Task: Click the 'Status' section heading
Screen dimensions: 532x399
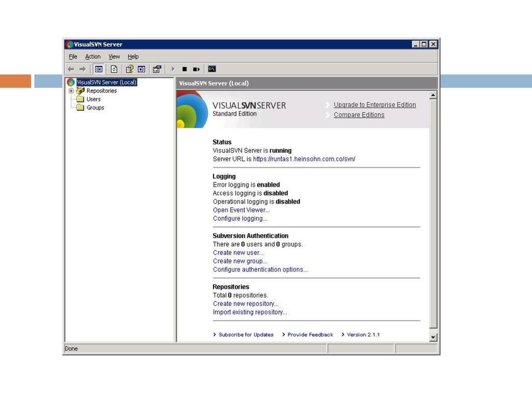Action: [x=222, y=142]
